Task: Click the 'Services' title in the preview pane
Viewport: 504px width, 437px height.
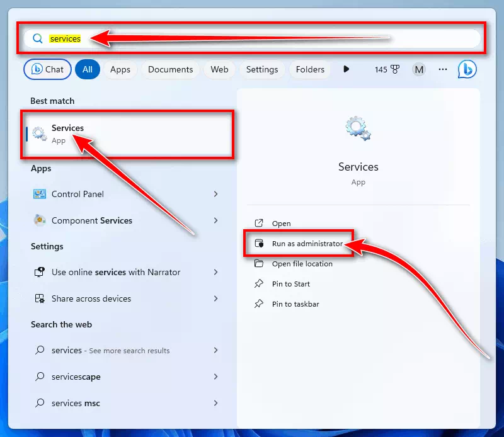Action: [358, 167]
